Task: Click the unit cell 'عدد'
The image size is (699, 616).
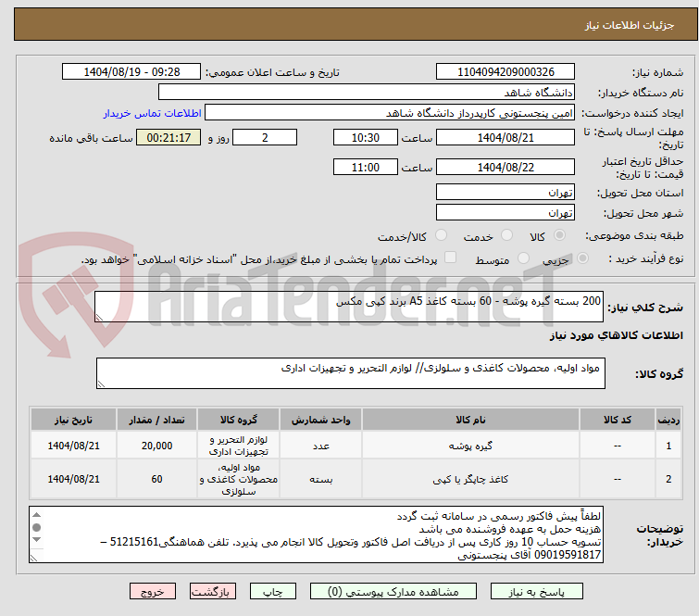Action: coord(321,446)
